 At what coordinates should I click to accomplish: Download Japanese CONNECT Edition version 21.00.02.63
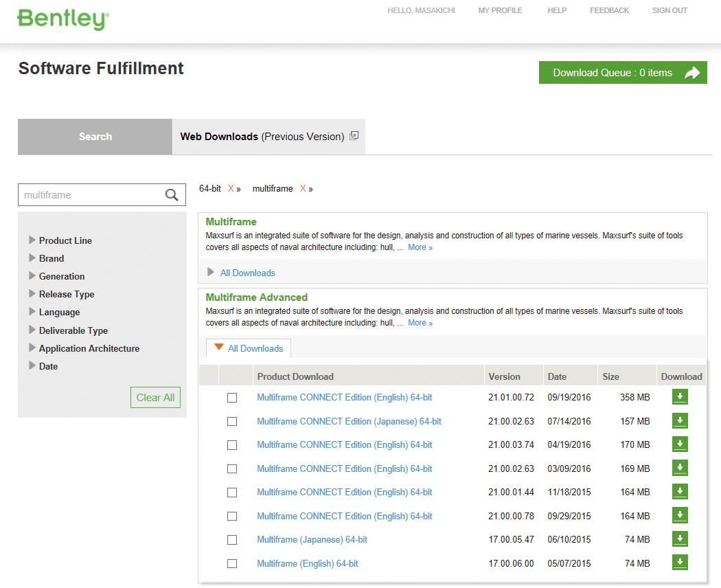(x=680, y=420)
